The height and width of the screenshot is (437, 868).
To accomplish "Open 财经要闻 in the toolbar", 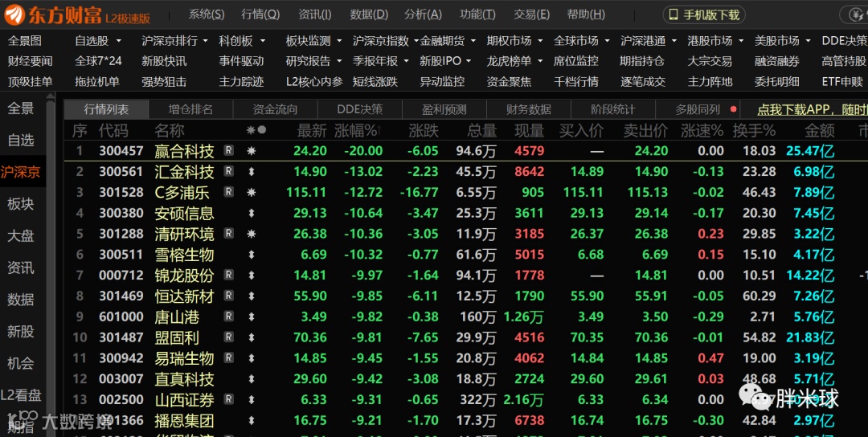I will tap(30, 61).
